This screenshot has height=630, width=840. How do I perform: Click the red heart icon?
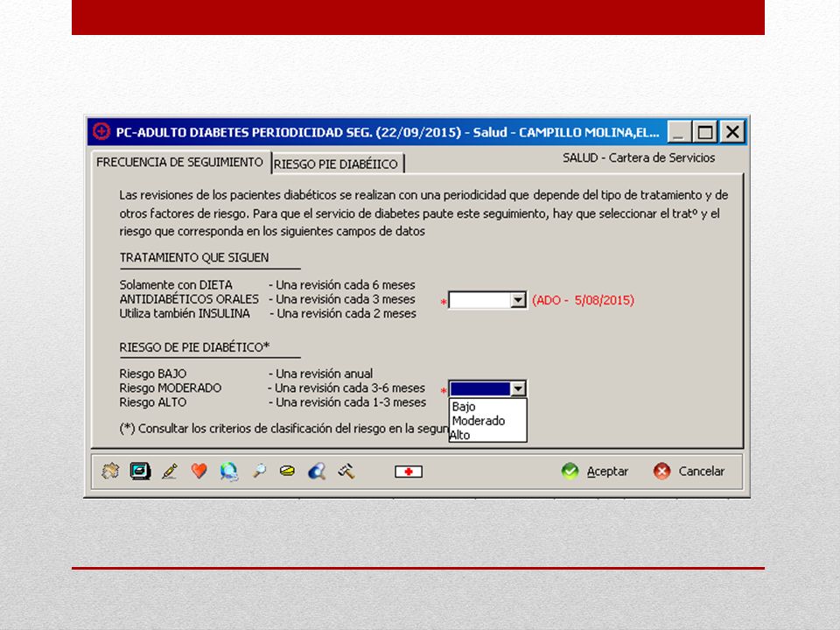(x=199, y=471)
